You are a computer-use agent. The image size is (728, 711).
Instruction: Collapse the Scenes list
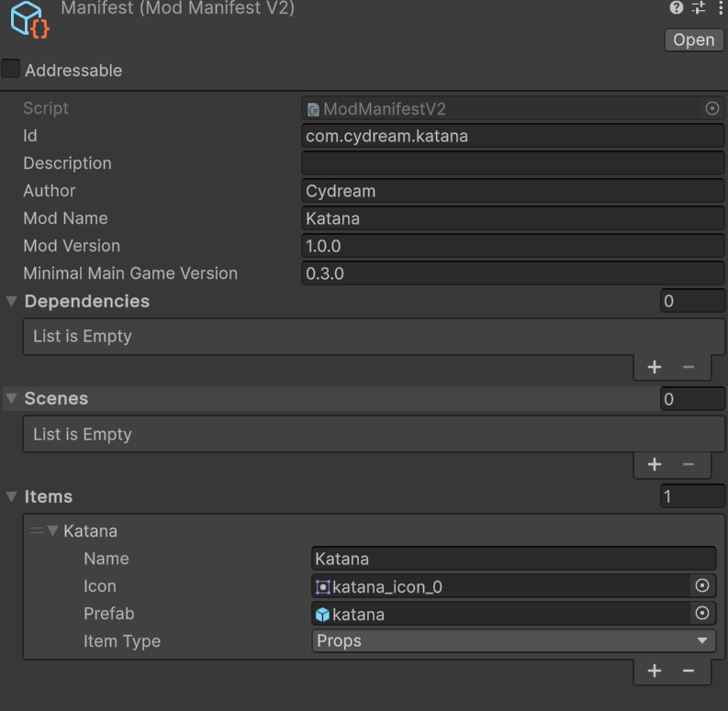[x=12, y=399]
